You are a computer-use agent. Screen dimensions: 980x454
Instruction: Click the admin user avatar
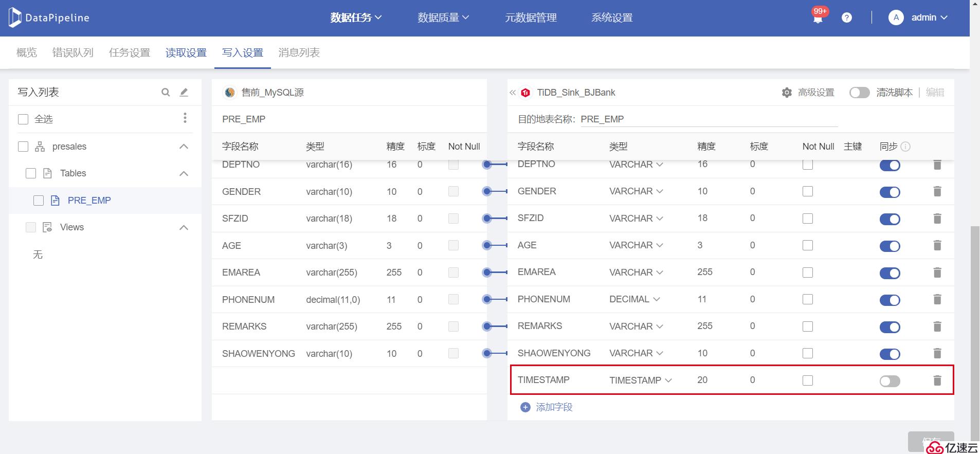click(x=896, y=17)
